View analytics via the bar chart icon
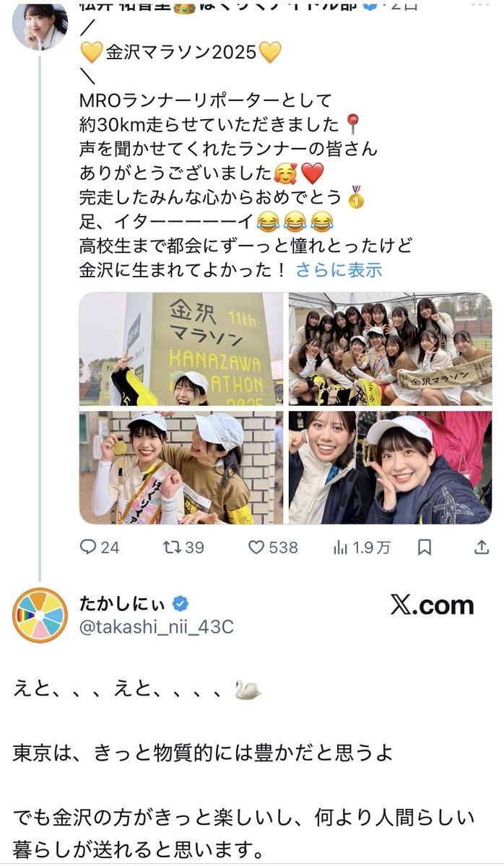The image size is (504, 866). (x=340, y=547)
